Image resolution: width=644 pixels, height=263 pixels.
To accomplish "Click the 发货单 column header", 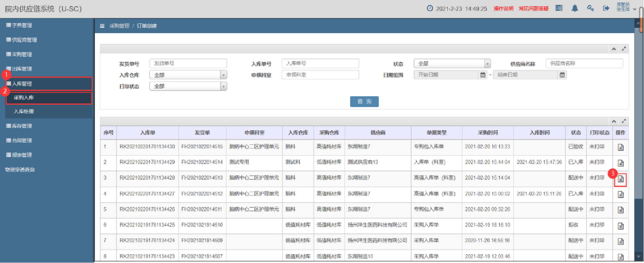I will click(x=202, y=133).
